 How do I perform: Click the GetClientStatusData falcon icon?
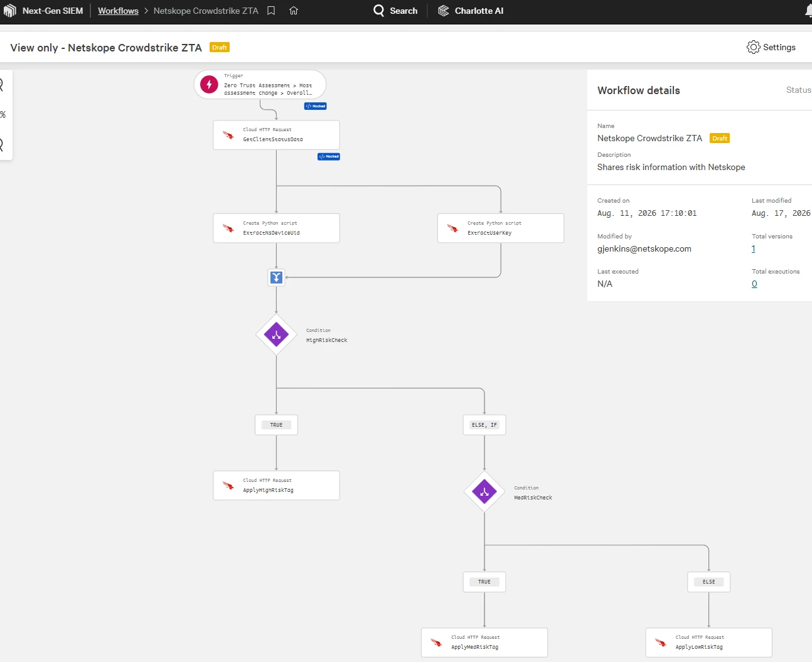[228, 135]
